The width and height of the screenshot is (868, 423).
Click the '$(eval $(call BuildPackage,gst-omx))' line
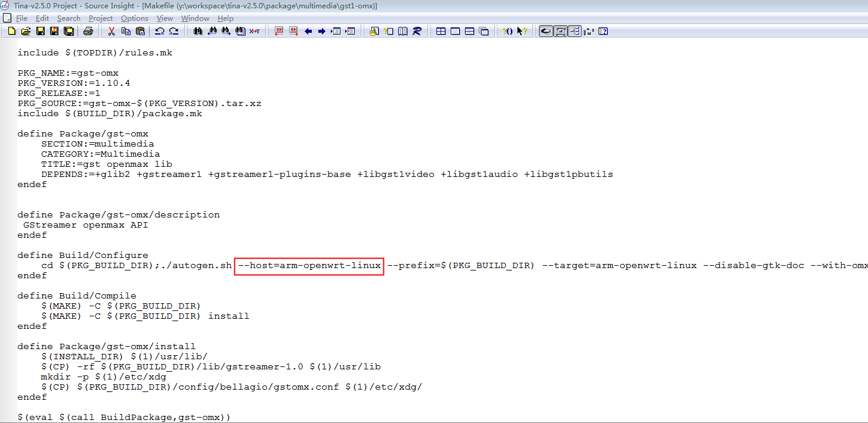pos(124,418)
